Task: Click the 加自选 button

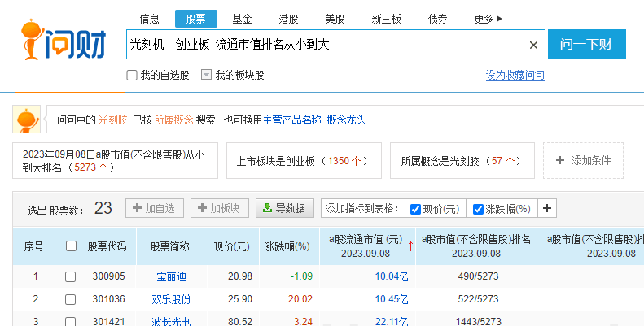Action: (x=155, y=208)
